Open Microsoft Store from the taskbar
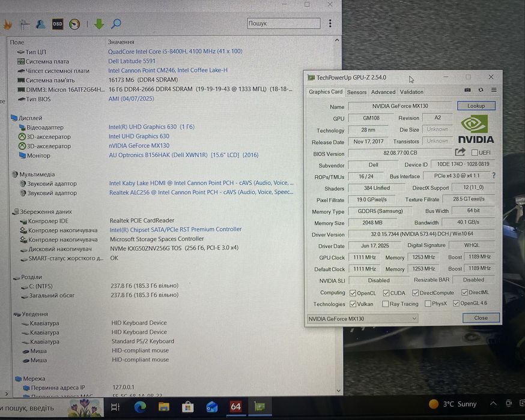 coord(188,407)
